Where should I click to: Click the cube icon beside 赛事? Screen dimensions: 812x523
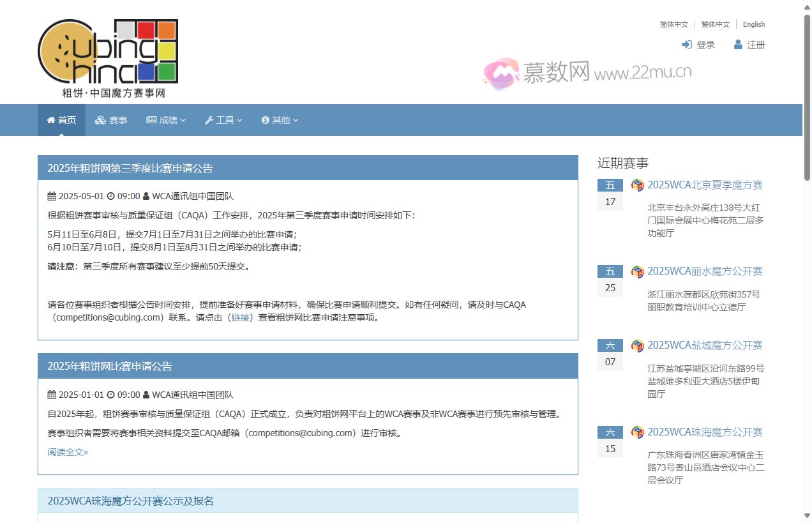pos(100,119)
